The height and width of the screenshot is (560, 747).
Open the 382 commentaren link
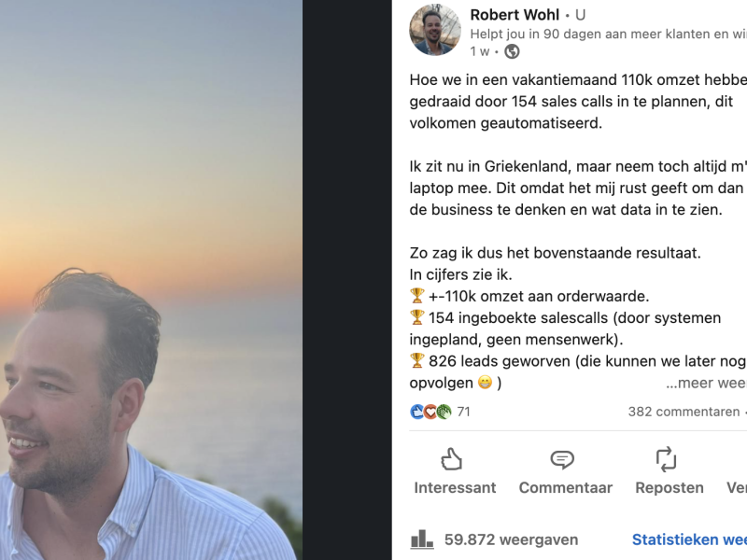tap(684, 412)
